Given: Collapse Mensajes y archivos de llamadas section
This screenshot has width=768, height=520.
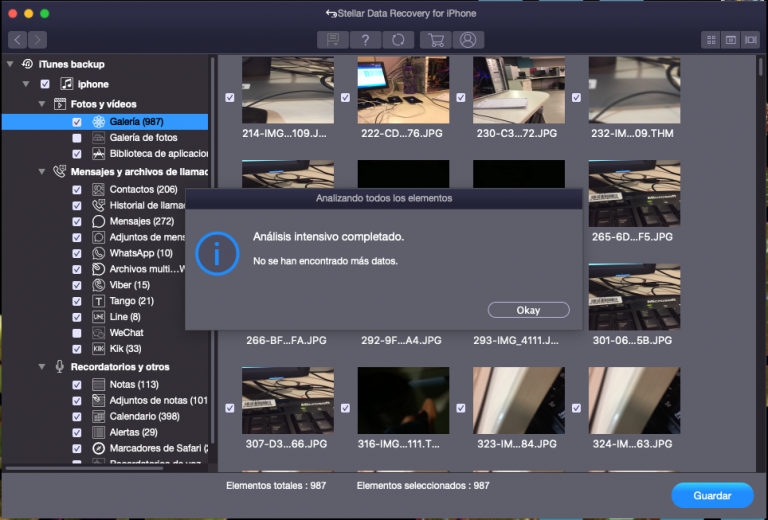Looking at the screenshot, I should tap(42, 172).
